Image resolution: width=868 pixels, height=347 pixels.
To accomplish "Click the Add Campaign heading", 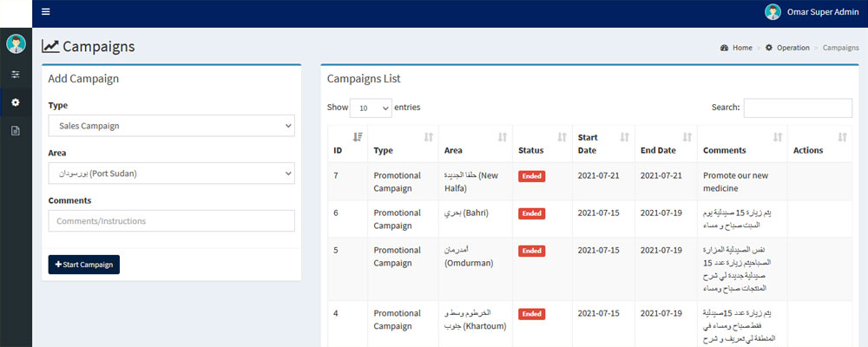I will coord(83,79).
